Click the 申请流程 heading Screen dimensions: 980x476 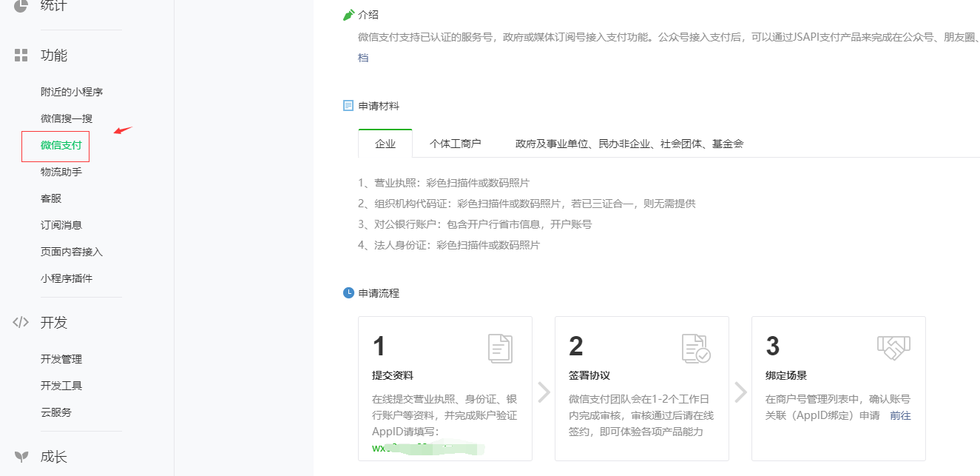coord(379,293)
